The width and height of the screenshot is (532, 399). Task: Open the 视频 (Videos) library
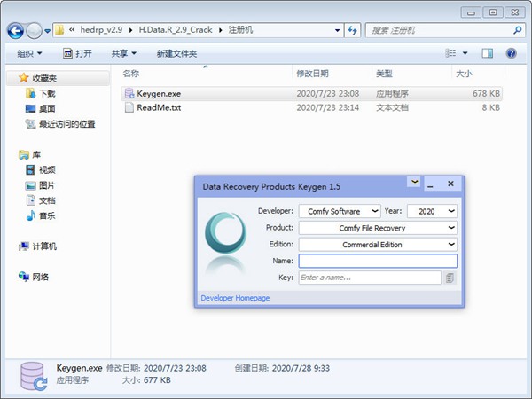coord(47,170)
